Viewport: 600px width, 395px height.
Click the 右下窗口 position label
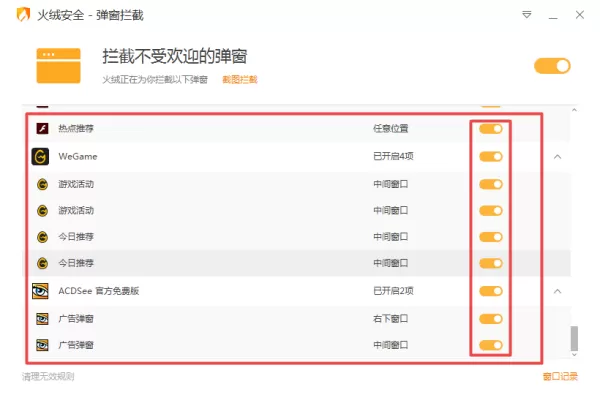391,318
